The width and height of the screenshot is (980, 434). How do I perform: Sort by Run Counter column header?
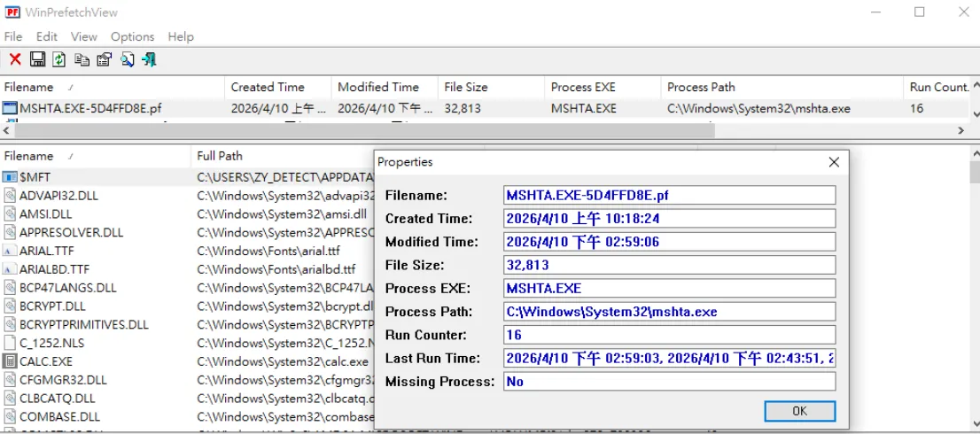[x=937, y=87]
